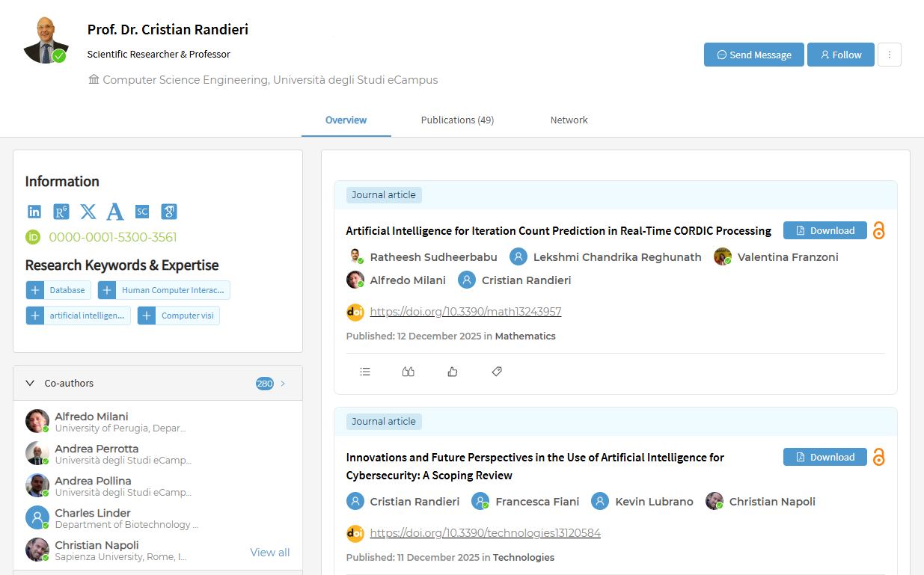This screenshot has height=575, width=924.
Task: Click Andrea Perrotta's avatar in co-authors
Action: pyautogui.click(x=37, y=453)
